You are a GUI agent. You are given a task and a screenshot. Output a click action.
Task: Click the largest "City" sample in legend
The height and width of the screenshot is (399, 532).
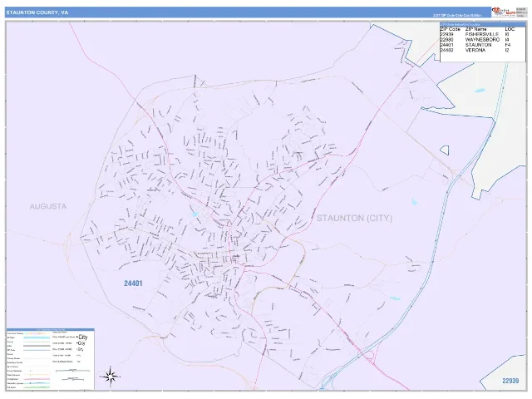tap(81, 337)
